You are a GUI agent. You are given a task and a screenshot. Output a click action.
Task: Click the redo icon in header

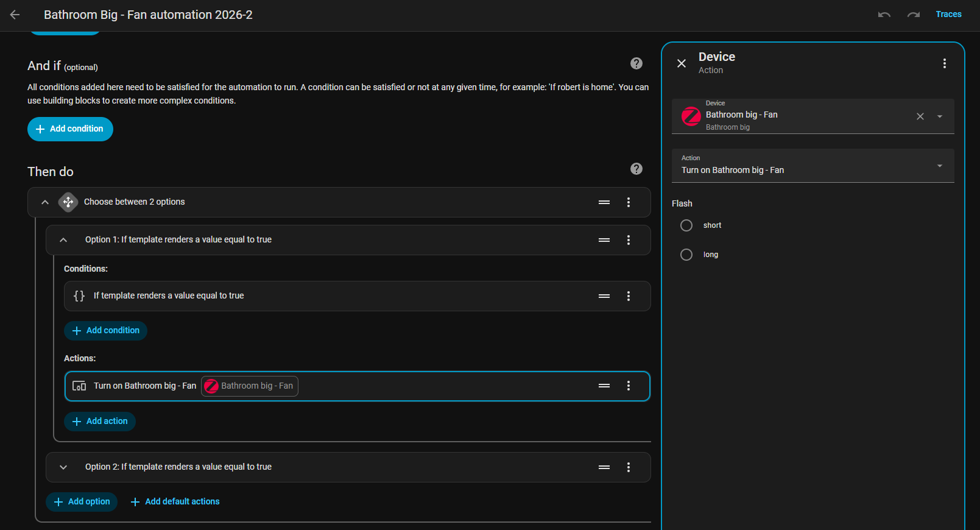(913, 15)
